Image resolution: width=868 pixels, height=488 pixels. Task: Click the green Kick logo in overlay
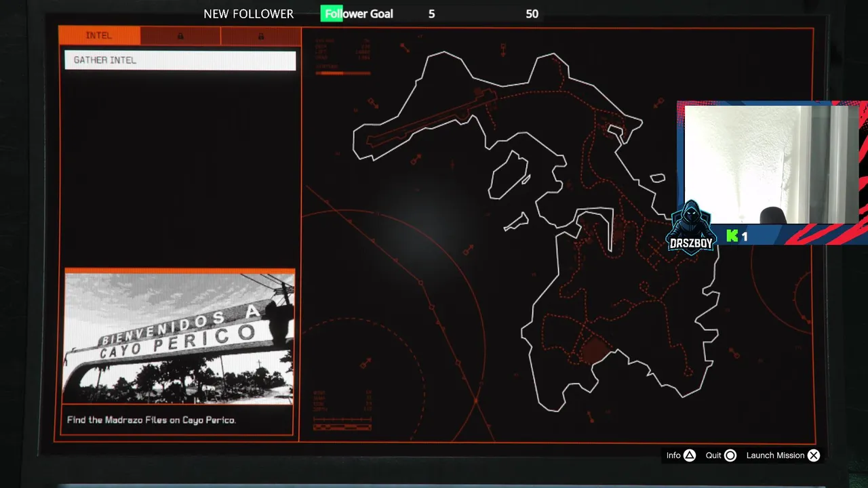732,236
